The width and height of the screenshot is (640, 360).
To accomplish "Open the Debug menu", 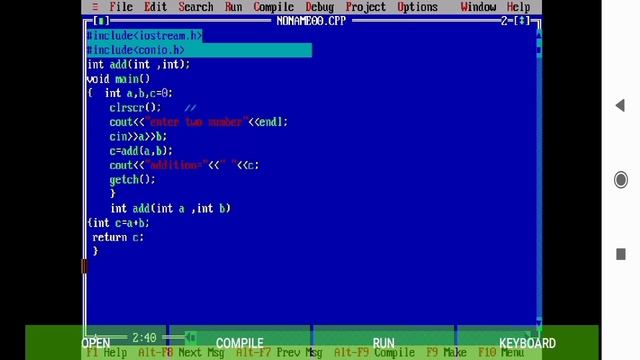I will (320, 7).
